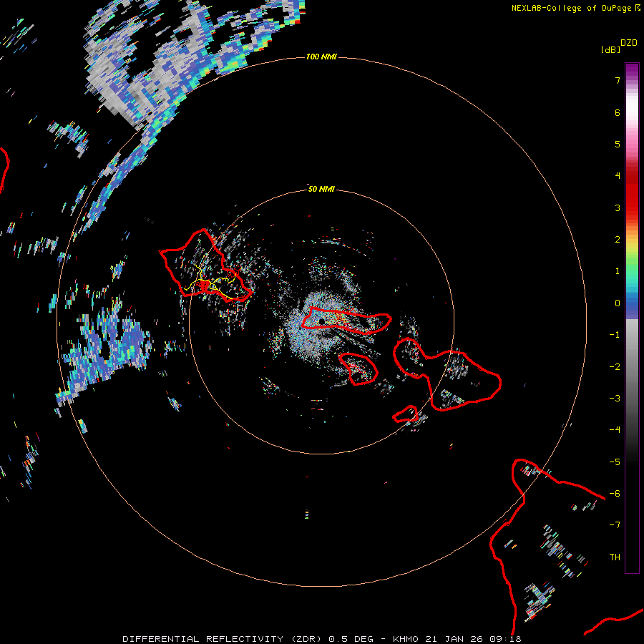Click the -5 value on the color scale
The width and height of the screenshot is (644, 644).
[x=615, y=462]
